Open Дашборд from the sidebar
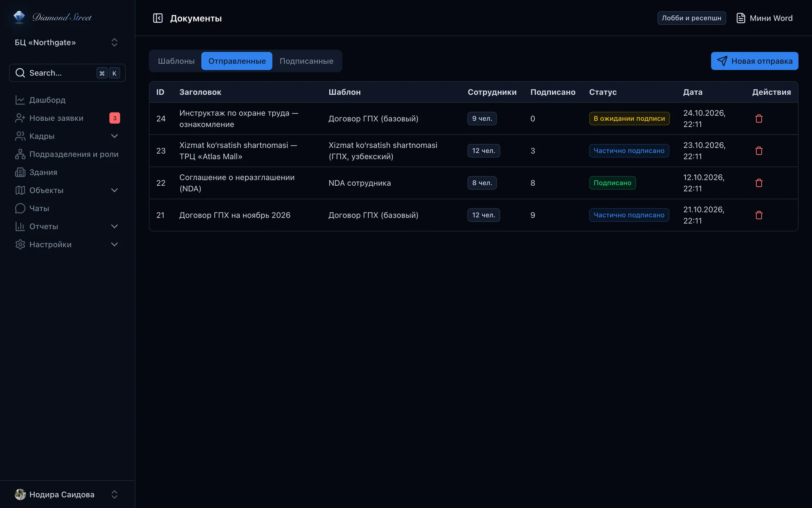The height and width of the screenshot is (508, 812). tap(67, 100)
